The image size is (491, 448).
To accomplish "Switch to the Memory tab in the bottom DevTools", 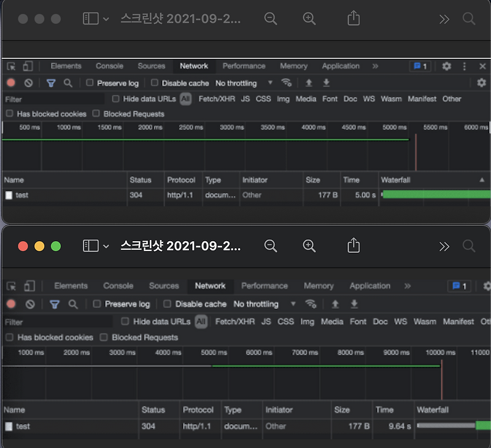I will point(319,286).
